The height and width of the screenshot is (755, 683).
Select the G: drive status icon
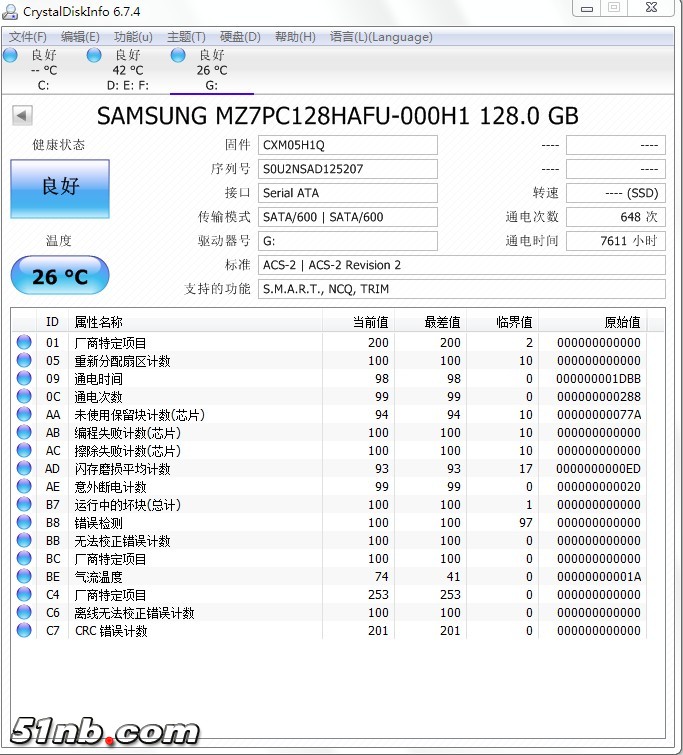pyautogui.click(x=178, y=55)
